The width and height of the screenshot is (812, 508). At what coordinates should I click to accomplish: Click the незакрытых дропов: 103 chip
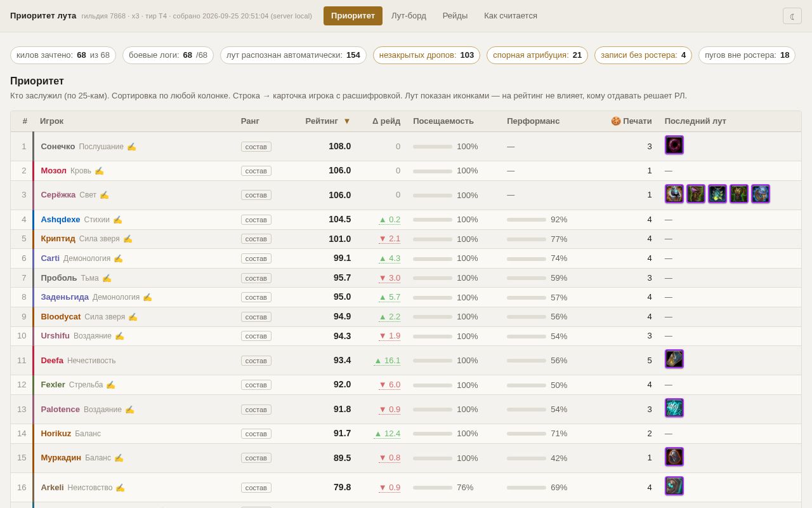point(426,55)
